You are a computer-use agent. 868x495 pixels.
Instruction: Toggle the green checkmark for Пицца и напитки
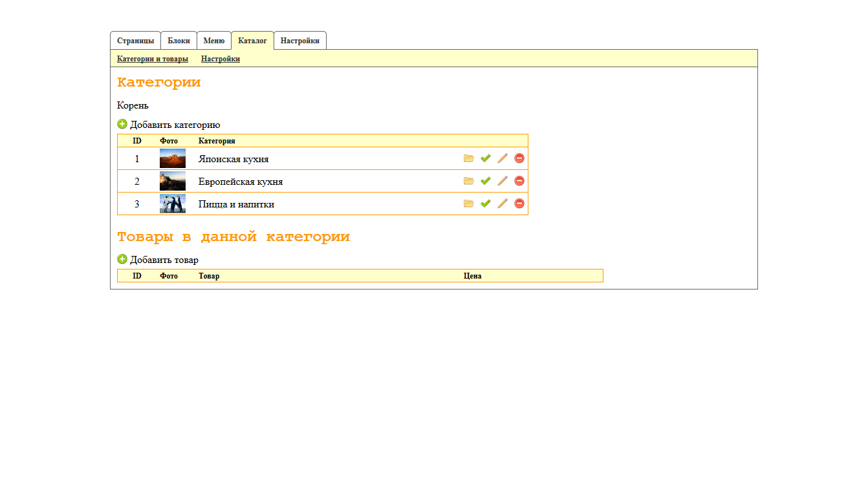coord(486,204)
